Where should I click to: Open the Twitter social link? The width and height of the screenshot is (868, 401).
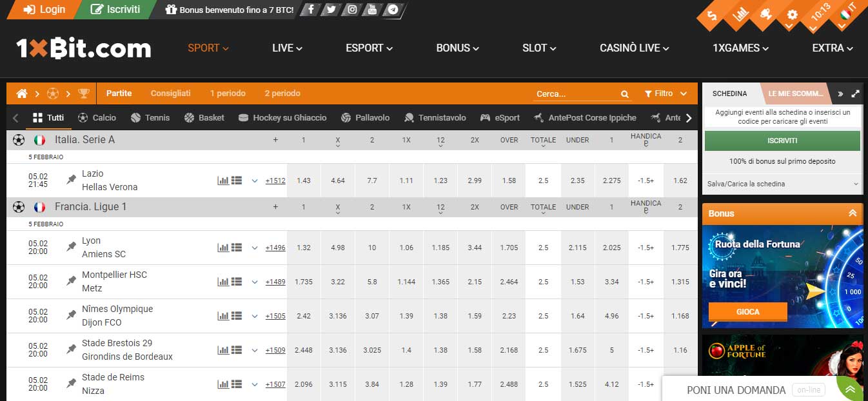(x=331, y=10)
